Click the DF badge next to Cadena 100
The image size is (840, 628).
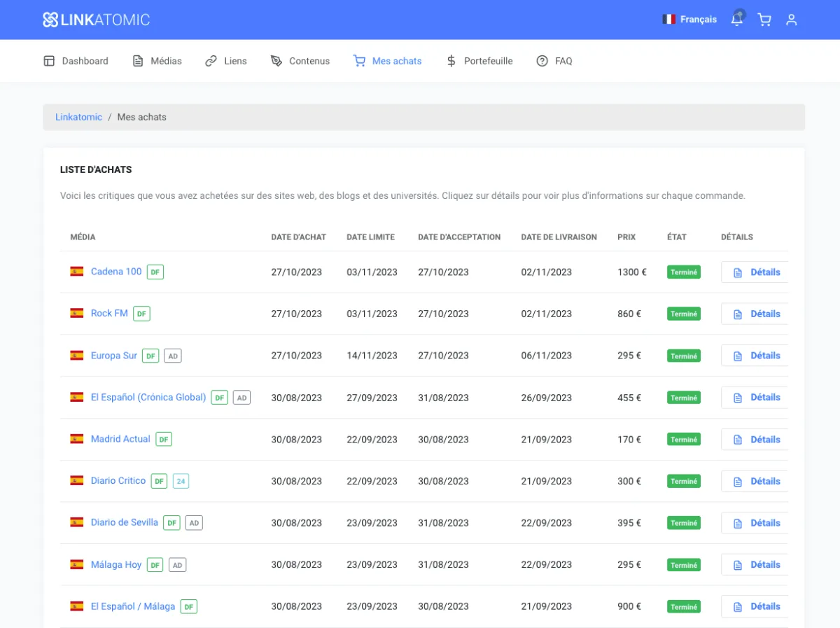coord(155,272)
